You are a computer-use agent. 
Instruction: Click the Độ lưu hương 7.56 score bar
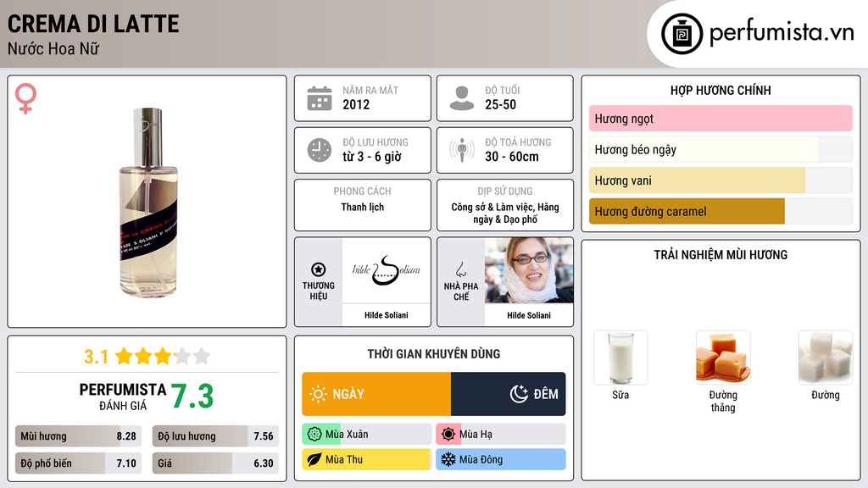pos(215,436)
